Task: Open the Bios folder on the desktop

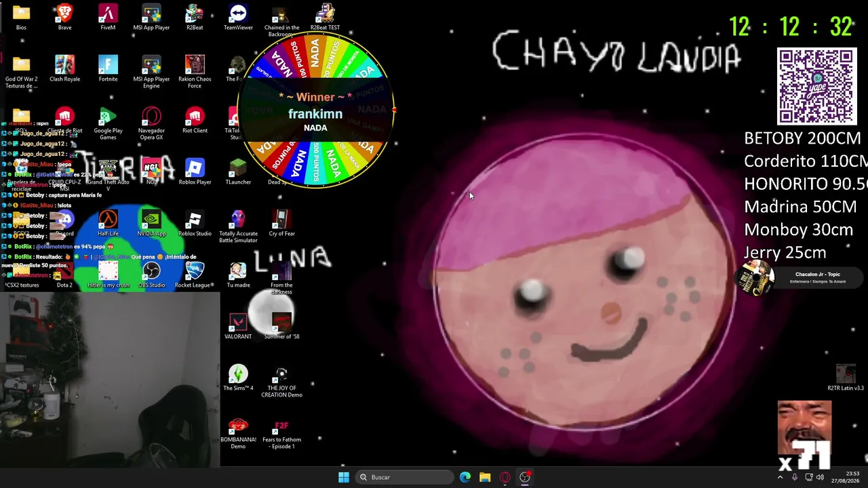Action: point(21,18)
